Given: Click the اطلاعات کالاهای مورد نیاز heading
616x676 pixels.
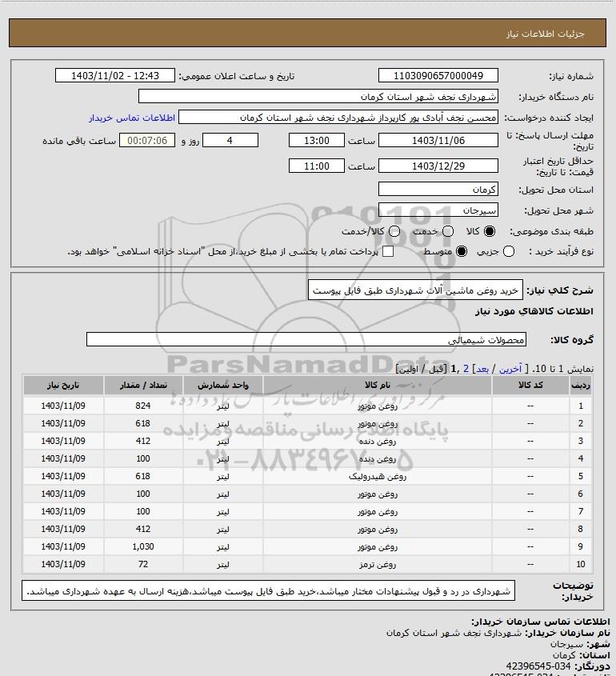Looking at the screenshot, I should 534,311.
